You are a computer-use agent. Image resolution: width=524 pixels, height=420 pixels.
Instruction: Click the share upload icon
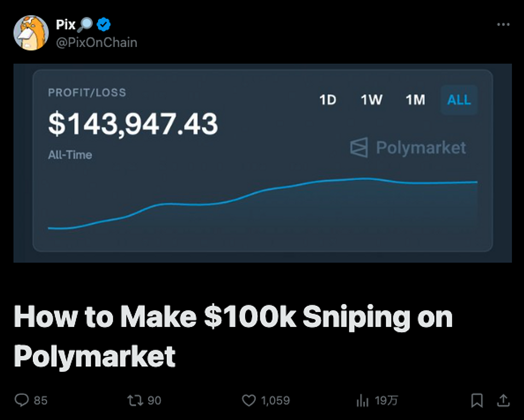pyautogui.click(x=503, y=400)
